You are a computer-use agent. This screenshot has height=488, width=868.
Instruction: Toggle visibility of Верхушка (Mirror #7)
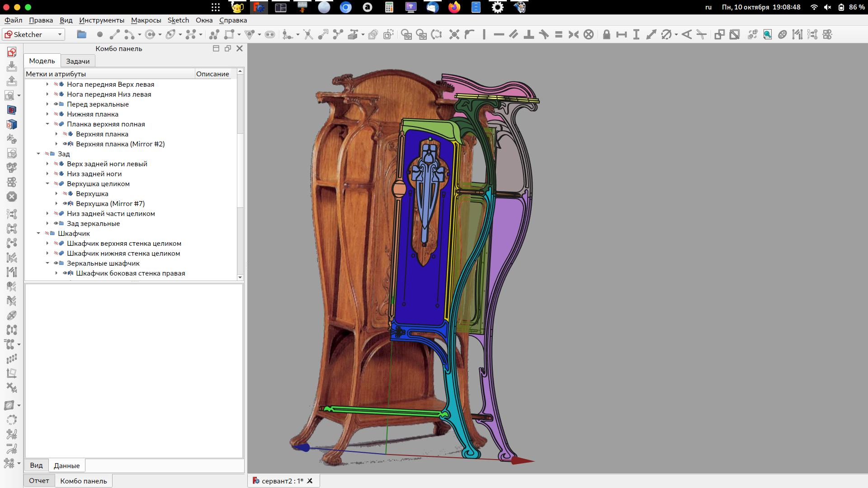point(65,204)
